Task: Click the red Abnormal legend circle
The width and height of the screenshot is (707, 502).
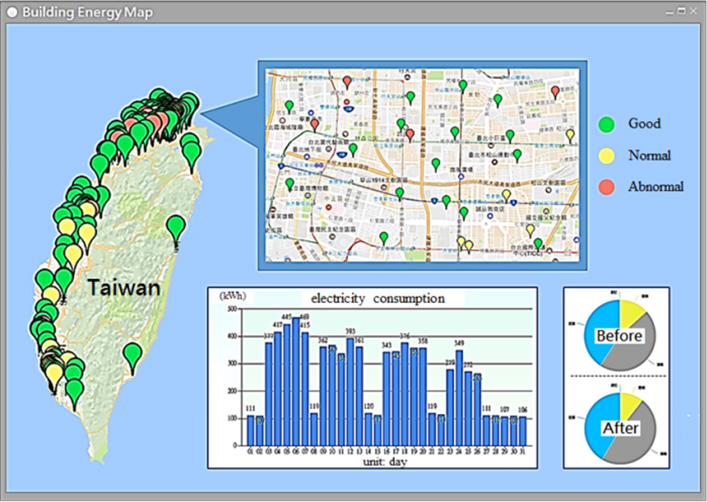Action: pyautogui.click(x=606, y=187)
